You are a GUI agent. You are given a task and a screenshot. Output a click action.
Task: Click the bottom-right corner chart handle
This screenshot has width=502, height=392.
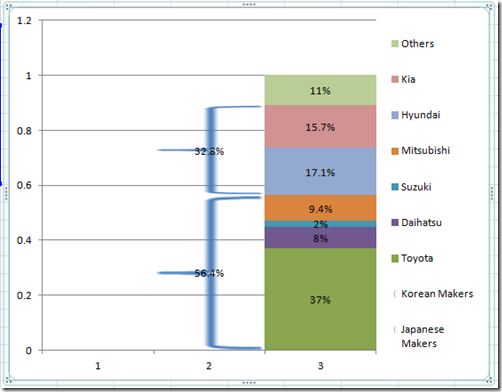coord(489,380)
